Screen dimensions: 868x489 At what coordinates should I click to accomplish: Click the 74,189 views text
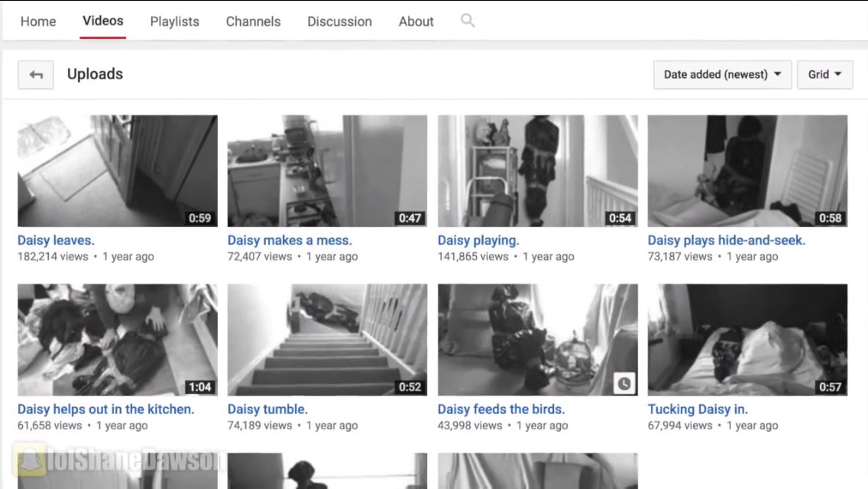pos(260,426)
